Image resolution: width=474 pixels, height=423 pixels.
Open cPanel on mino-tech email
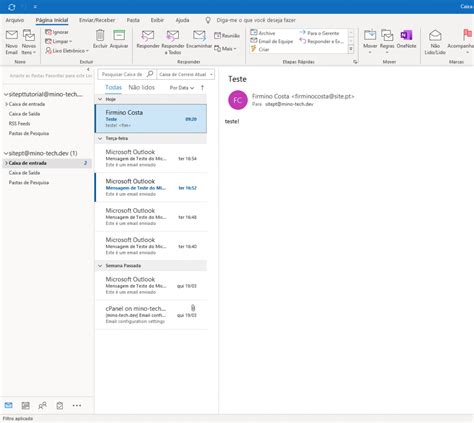(151, 315)
